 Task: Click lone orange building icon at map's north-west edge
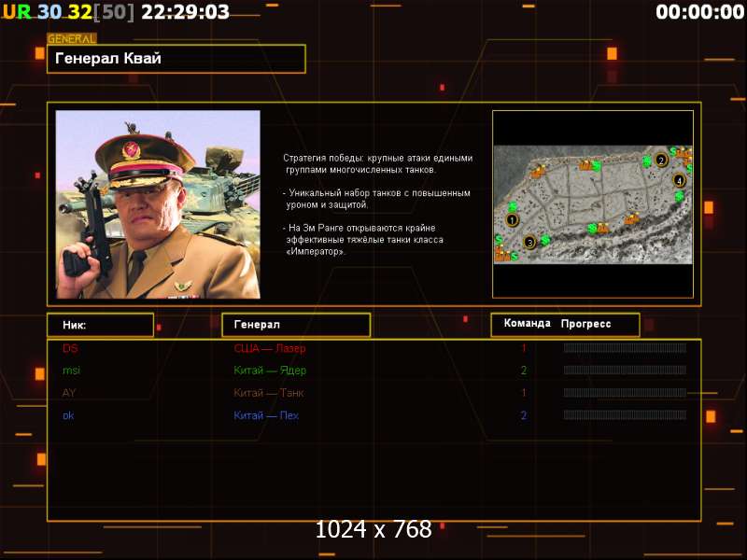tap(538, 171)
